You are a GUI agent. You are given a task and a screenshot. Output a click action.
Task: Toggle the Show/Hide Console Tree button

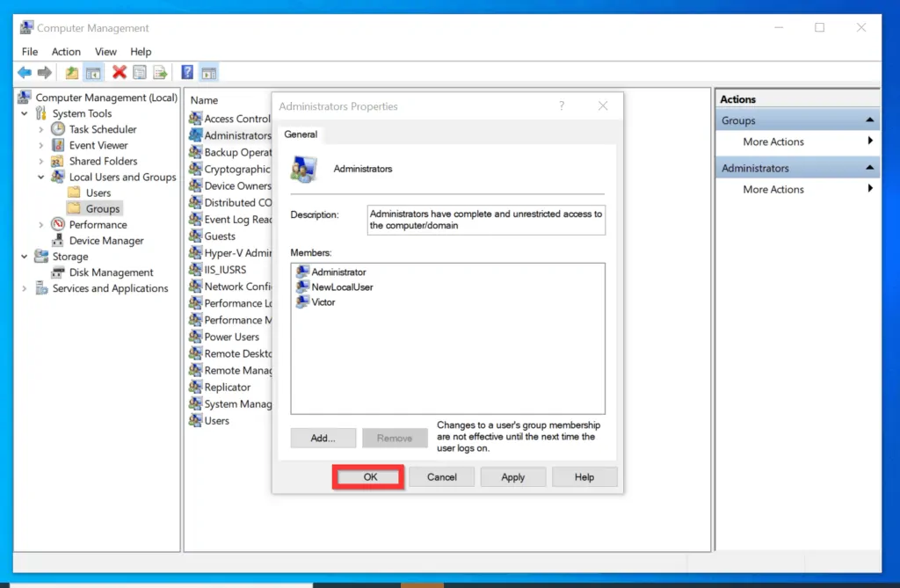pos(92,72)
